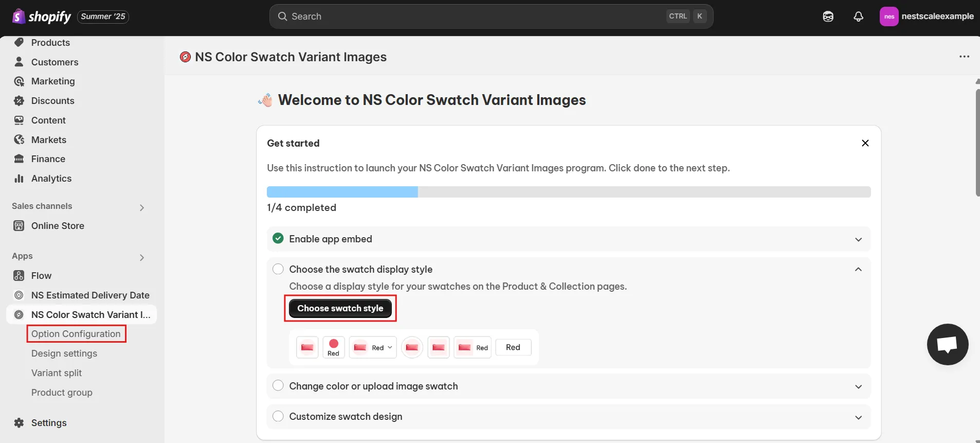Click the Content image icon
This screenshot has height=443, width=980.
coord(19,120)
